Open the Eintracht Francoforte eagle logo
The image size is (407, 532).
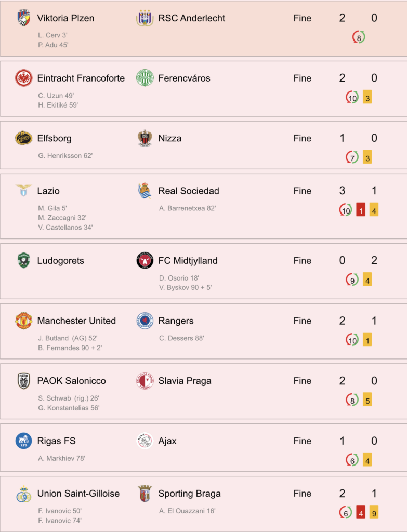pos(24,78)
